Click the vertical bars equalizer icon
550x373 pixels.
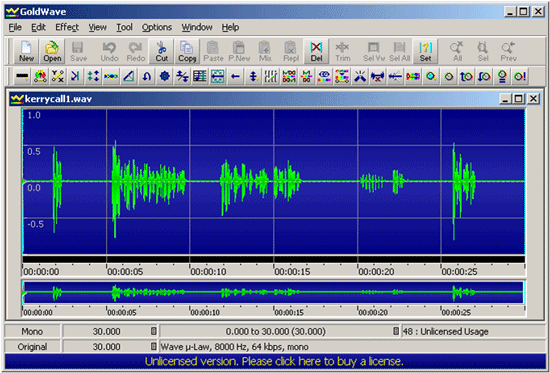pos(271,76)
